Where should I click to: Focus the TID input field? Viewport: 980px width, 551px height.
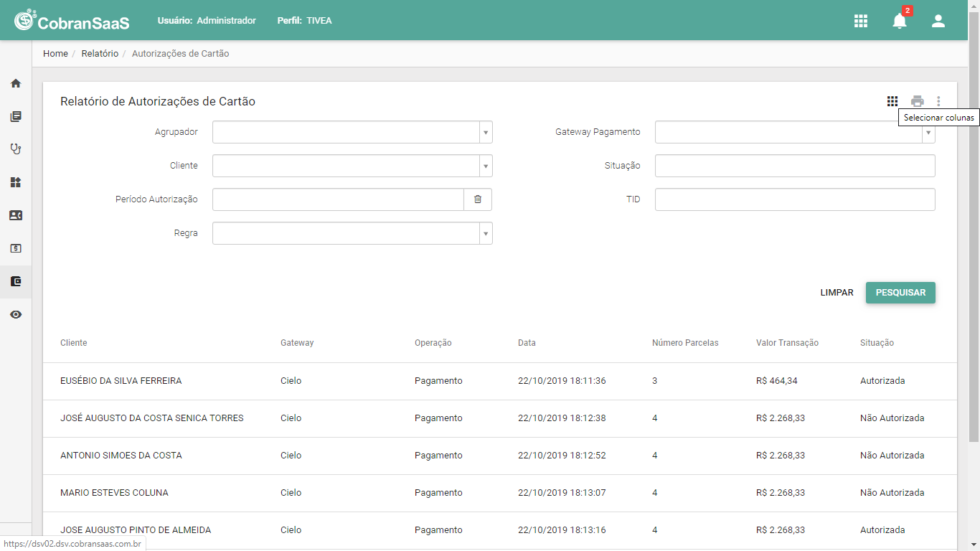tap(795, 199)
